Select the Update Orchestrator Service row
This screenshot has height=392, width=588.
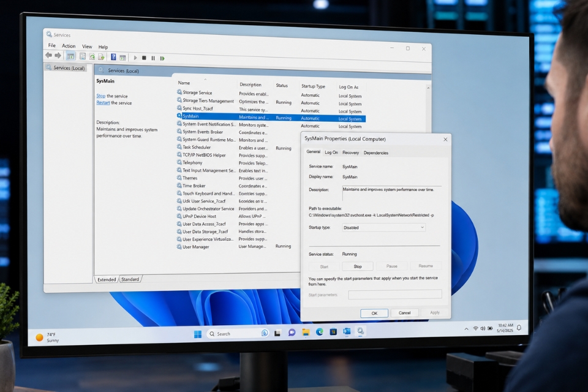click(x=222, y=209)
